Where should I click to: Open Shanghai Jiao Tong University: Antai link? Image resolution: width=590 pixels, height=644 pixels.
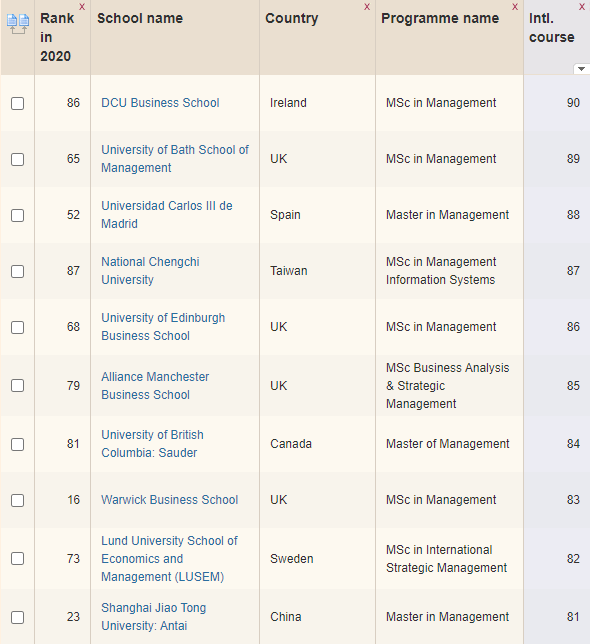(x=154, y=616)
